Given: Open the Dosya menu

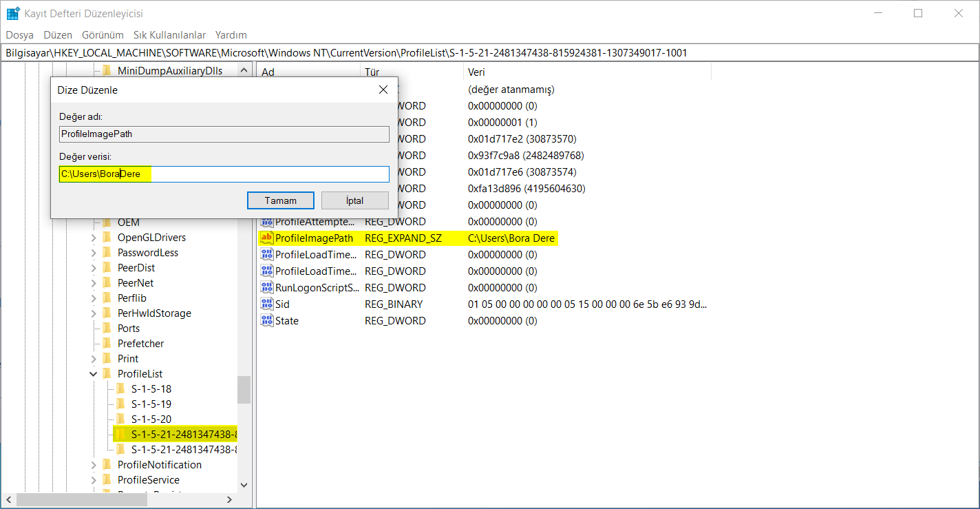Looking at the screenshot, I should click(20, 34).
